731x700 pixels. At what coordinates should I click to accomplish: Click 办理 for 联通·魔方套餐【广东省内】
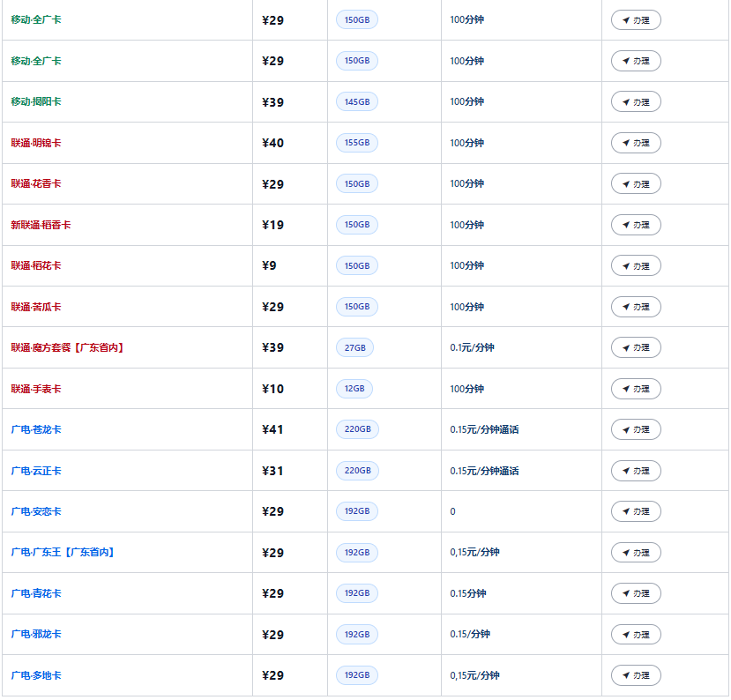tap(636, 347)
